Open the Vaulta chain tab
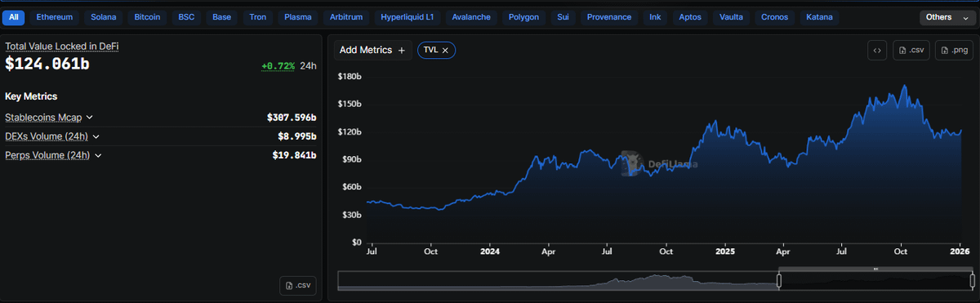 coord(731,17)
